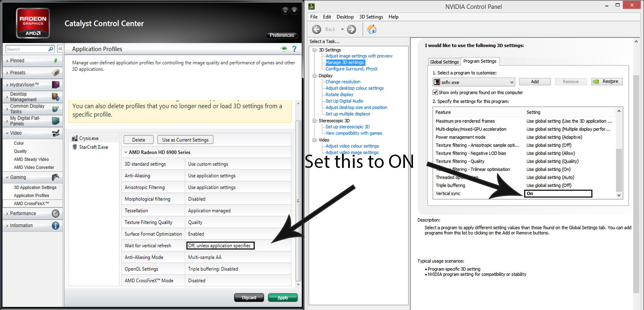Open the Help menu in NVIDIA Control Panel
Viewport: 644px width, 310px height.
click(394, 17)
